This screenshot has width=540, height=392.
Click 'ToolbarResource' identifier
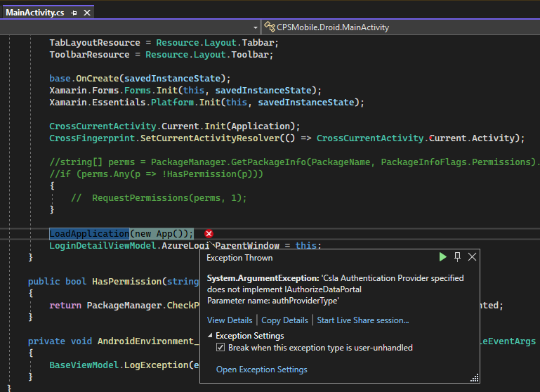click(x=90, y=54)
